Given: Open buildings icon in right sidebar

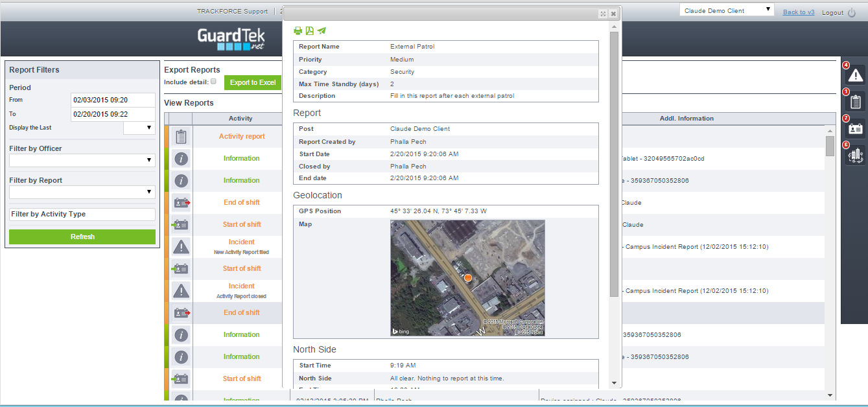Looking at the screenshot, I should [856, 155].
